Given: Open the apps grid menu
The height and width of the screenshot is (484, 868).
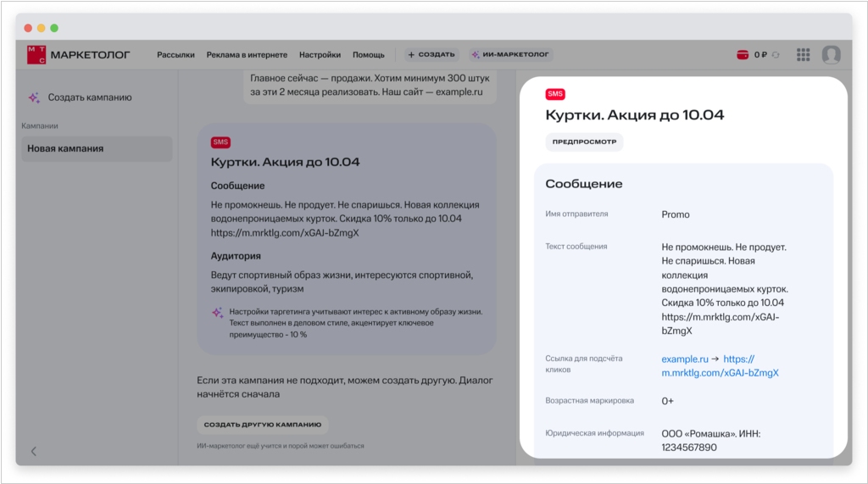Looking at the screenshot, I should (803, 55).
